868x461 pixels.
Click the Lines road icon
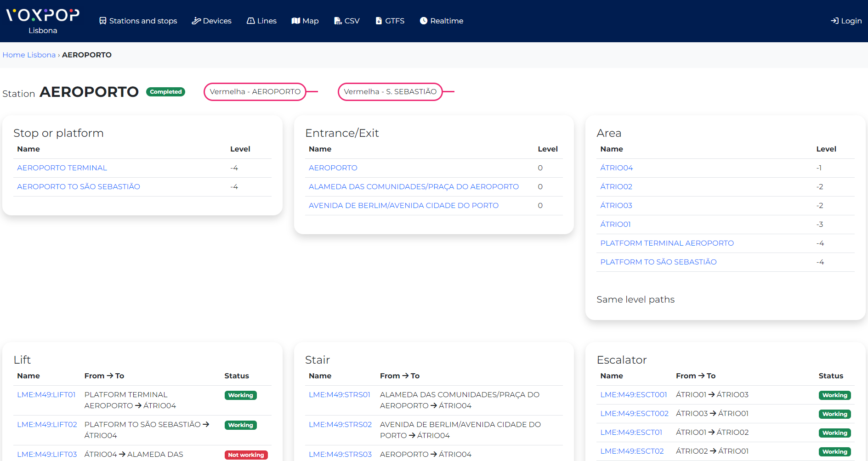pos(251,21)
